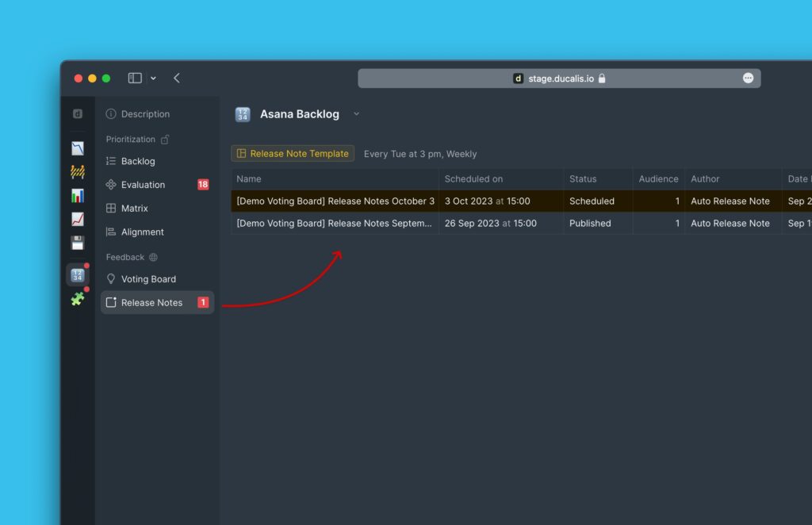
Task: Switch to the Matrix view
Action: (136, 209)
